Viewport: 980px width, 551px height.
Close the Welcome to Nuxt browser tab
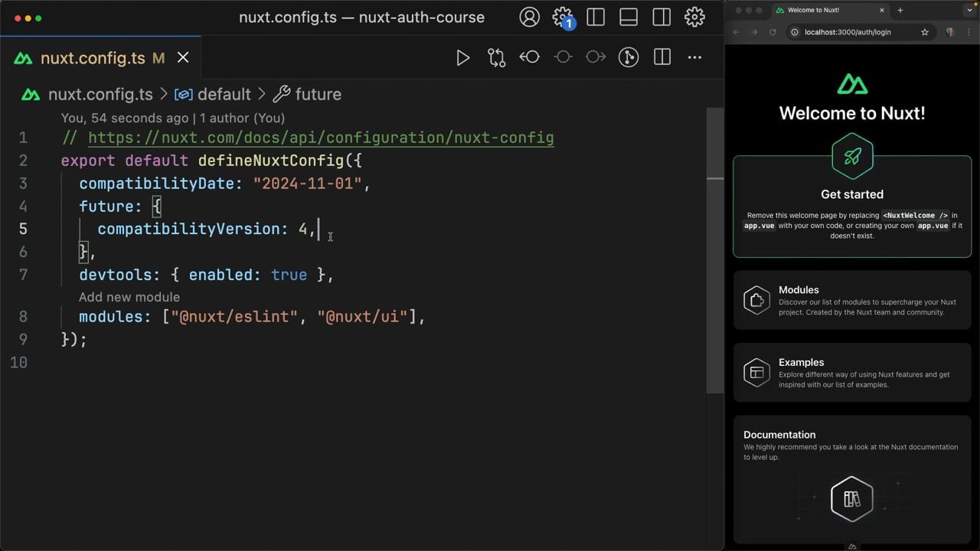tap(882, 10)
